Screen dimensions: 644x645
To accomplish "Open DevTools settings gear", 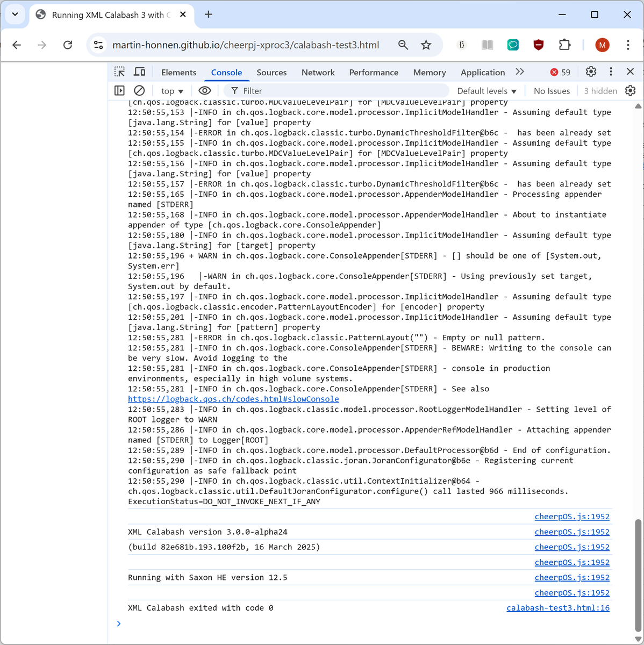I will [x=591, y=71].
